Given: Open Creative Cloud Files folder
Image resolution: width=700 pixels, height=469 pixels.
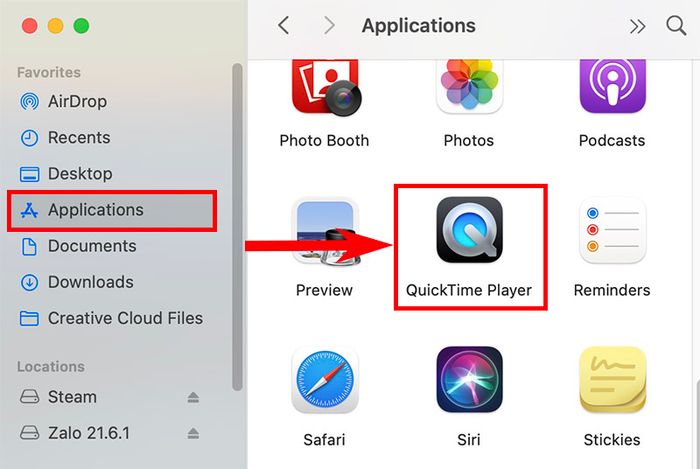Looking at the screenshot, I should [x=112, y=318].
